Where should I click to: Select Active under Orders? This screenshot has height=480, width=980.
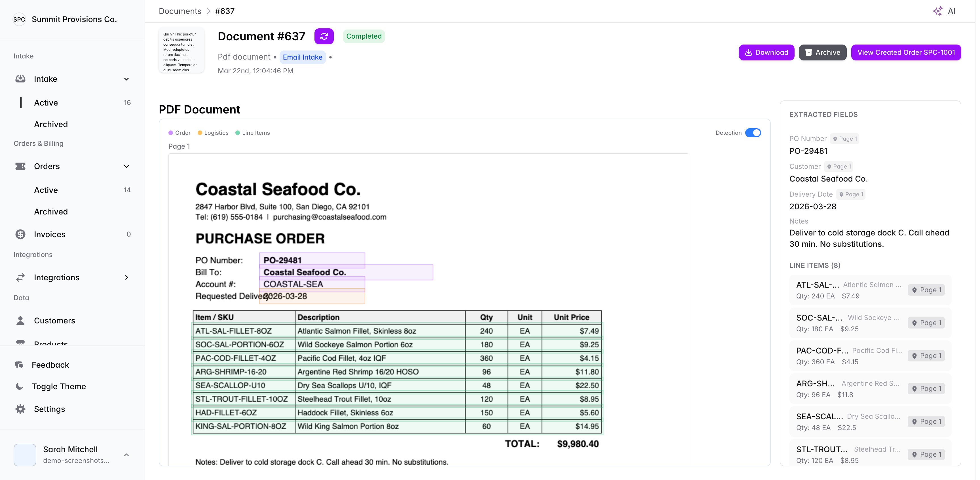tap(46, 190)
